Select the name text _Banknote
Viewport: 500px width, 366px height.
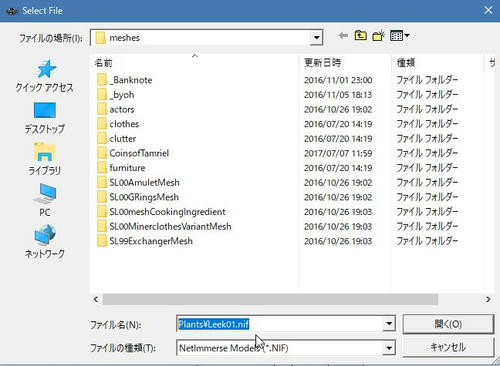click(x=131, y=80)
